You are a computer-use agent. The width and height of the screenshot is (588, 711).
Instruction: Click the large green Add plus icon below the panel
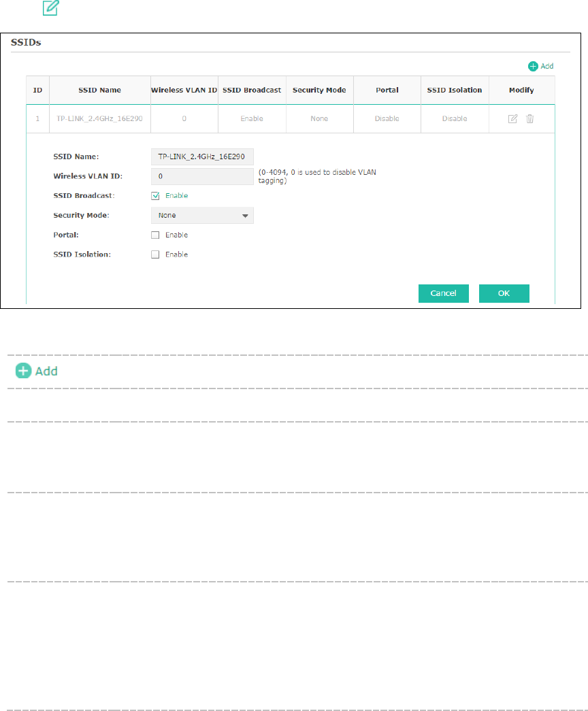point(23,371)
